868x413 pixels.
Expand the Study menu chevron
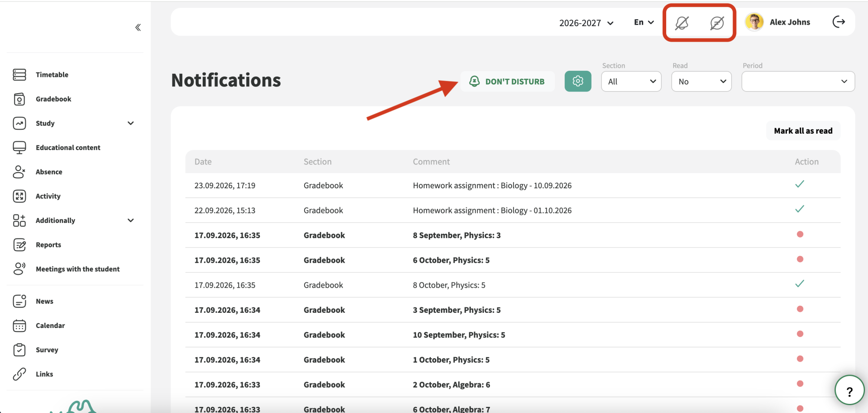(x=131, y=123)
